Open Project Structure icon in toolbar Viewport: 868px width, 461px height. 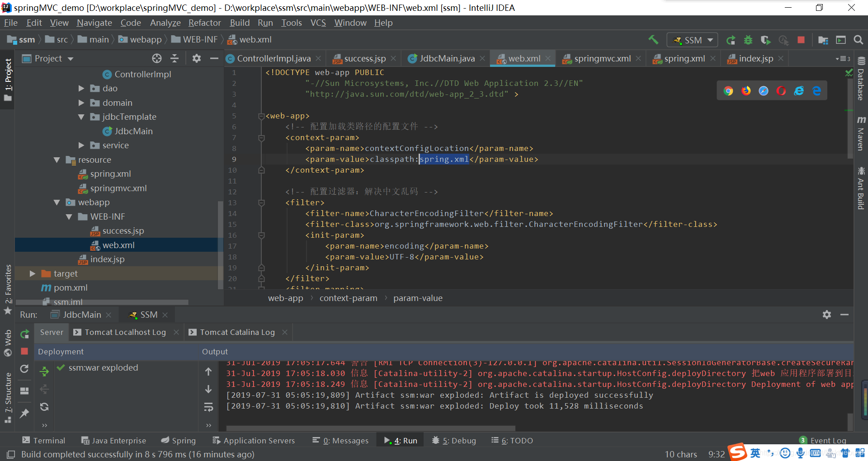pyautogui.click(x=823, y=40)
